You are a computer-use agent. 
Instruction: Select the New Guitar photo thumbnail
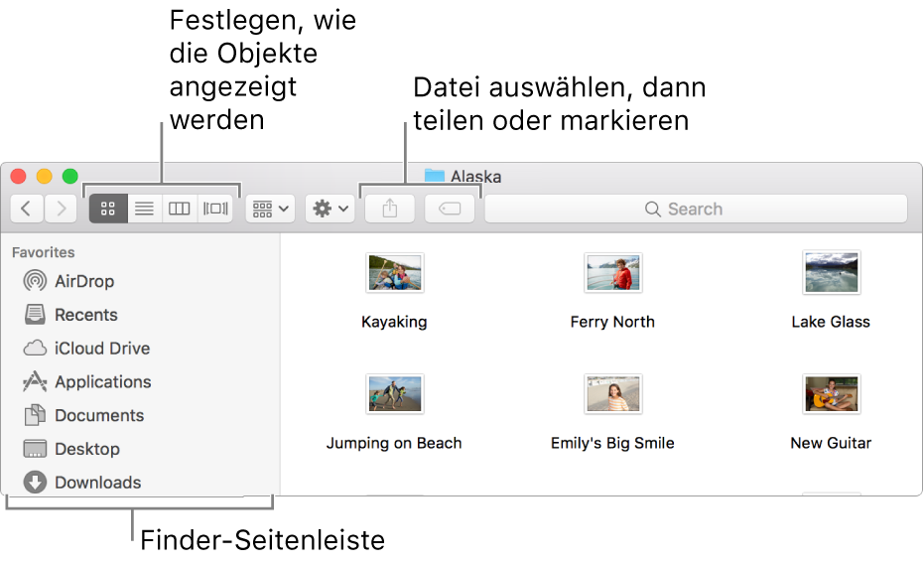coord(832,393)
